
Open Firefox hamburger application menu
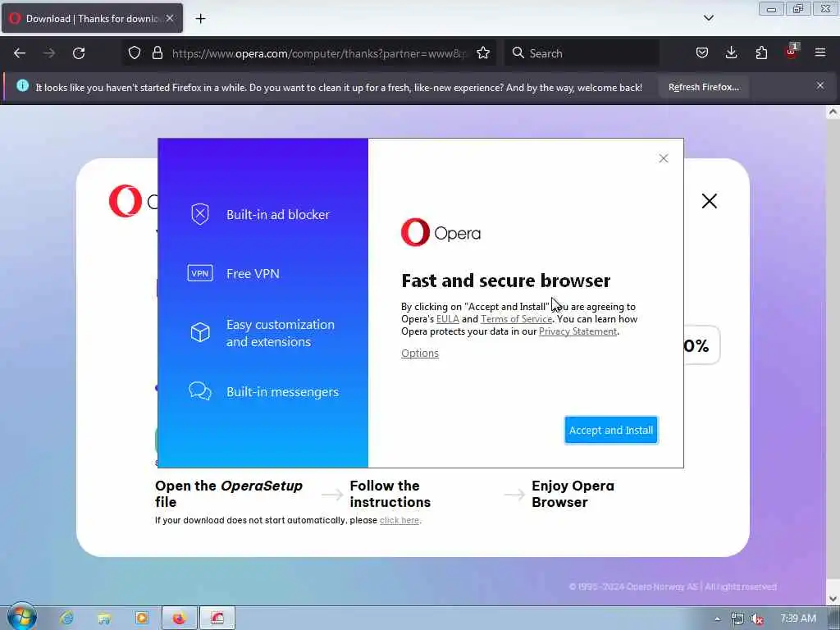tap(820, 52)
